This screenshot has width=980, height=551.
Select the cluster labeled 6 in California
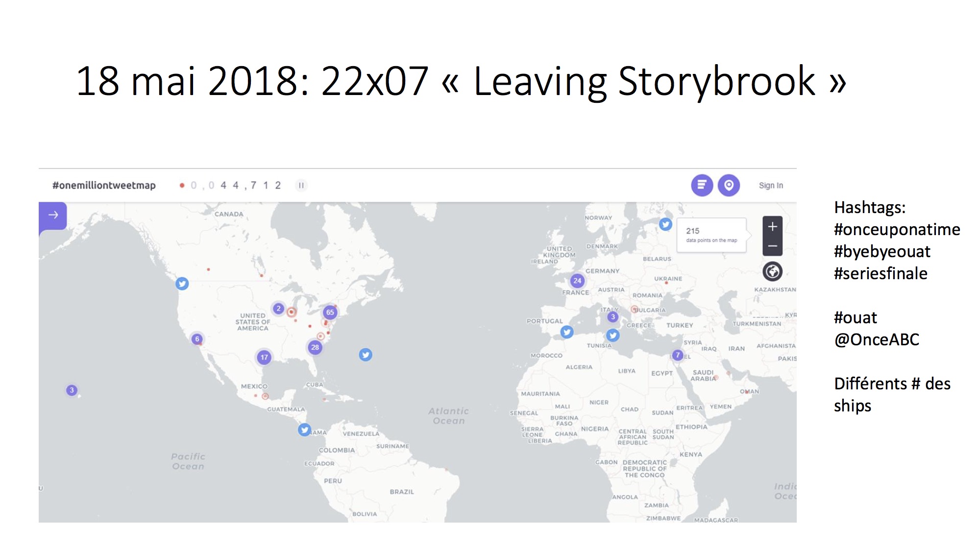pos(197,339)
